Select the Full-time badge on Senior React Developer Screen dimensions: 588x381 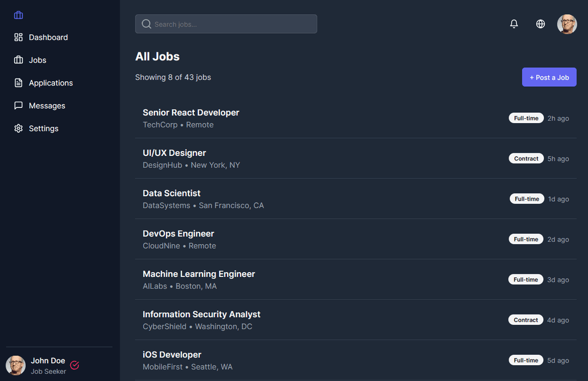526,118
